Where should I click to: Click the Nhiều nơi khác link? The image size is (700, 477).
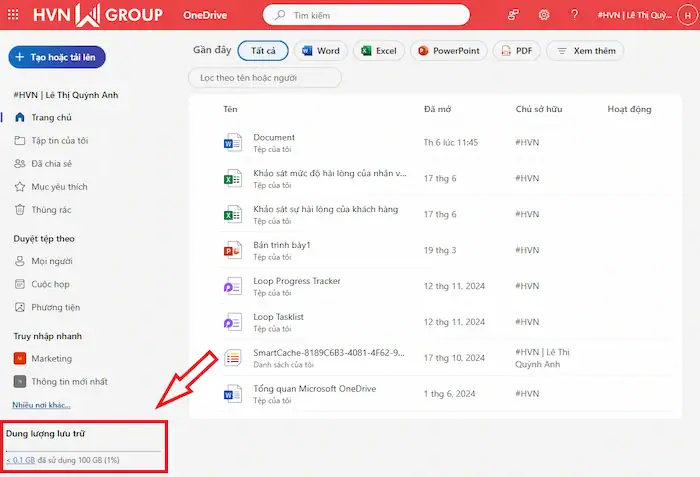(41, 405)
